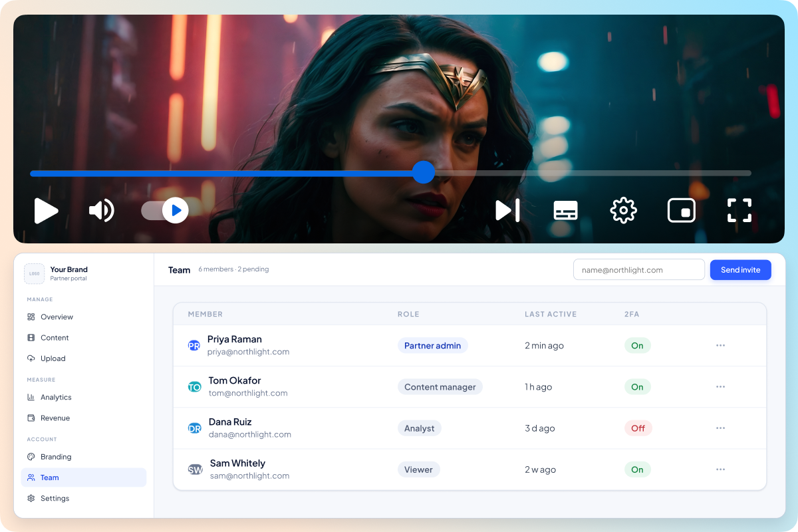798x532 pixels.
Task: Select the name Tom Okafor
Action: (x=235, y=380)
